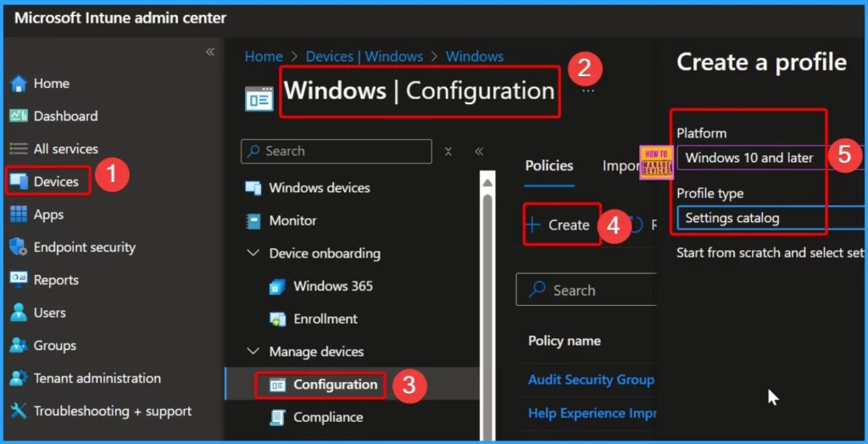Open Endpoint security in the left menu

pyautogui.click(x=85, y=247)
